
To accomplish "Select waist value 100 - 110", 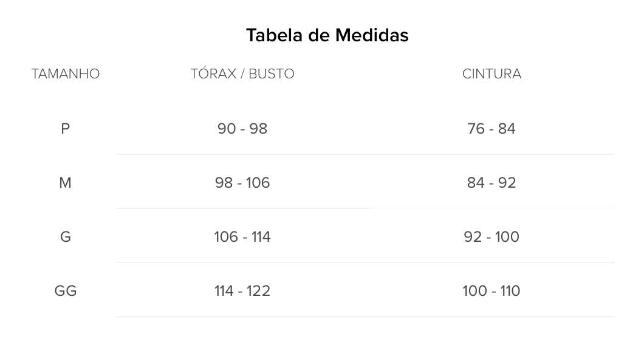I will pyautogui.click(x=492, y=291).
